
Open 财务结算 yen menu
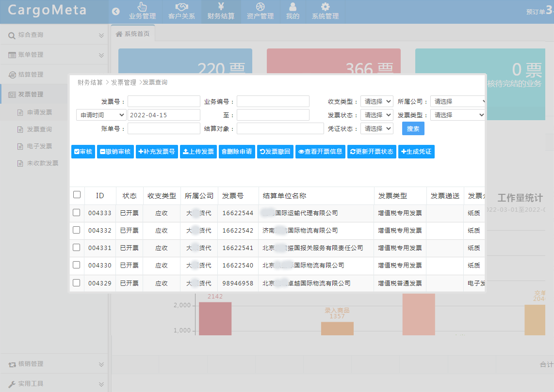coord(221,12)
